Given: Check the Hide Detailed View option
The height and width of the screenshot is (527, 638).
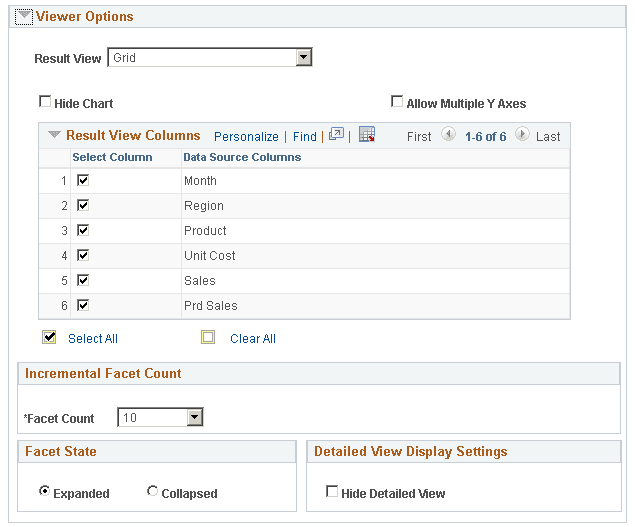Looking at the screenshot, I should click(332, 492).
